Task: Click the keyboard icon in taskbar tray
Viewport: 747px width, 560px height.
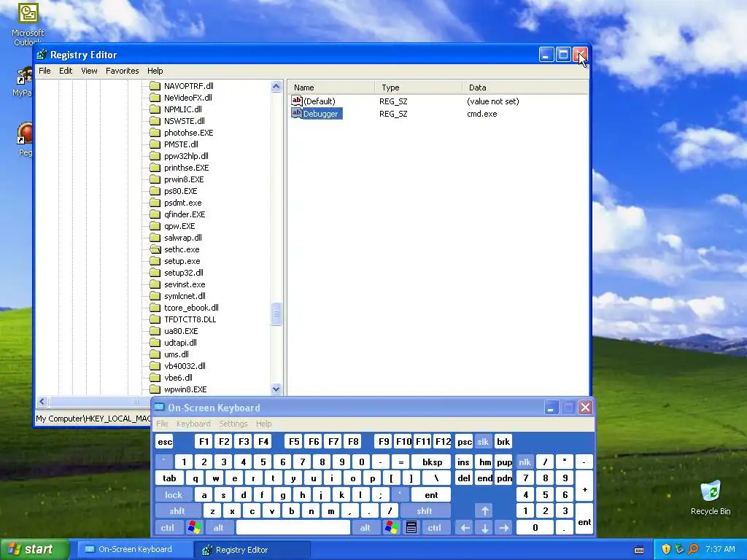Action: coord(639,549)
